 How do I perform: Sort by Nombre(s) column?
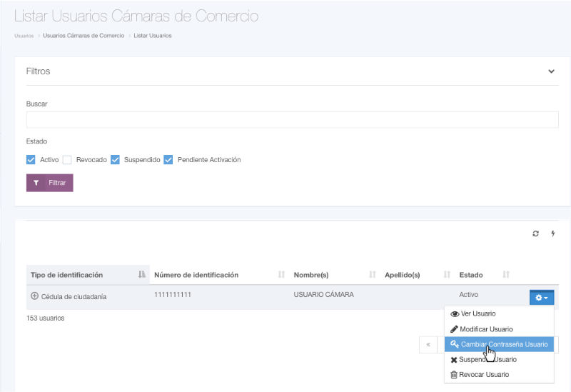[x=373, y=275]
